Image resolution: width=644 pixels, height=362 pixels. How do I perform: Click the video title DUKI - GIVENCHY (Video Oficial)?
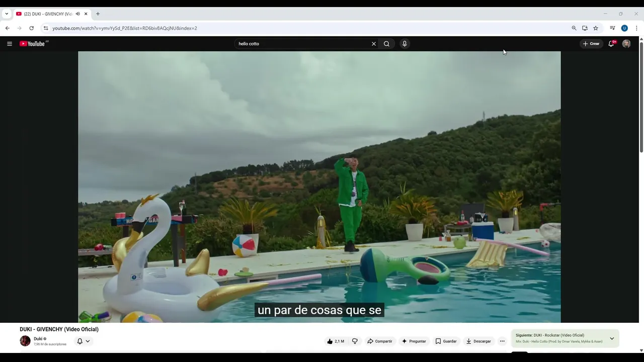coord(59,329)
